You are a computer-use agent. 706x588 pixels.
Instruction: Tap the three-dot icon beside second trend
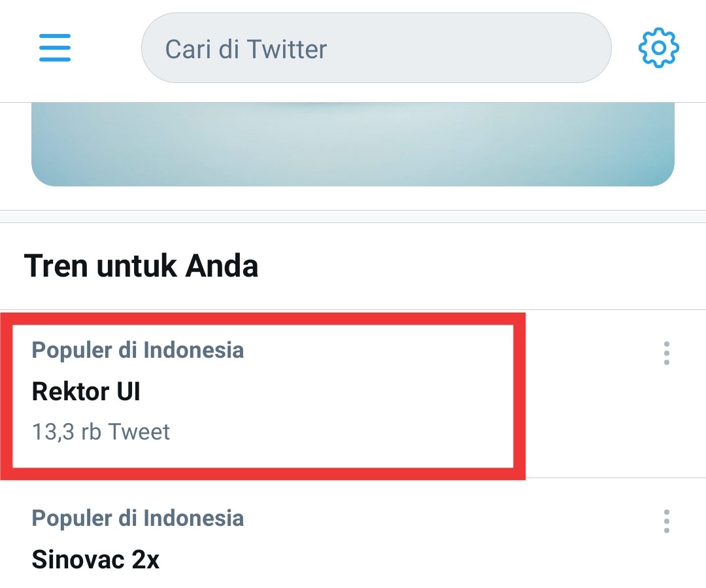(x=667, y=522)
